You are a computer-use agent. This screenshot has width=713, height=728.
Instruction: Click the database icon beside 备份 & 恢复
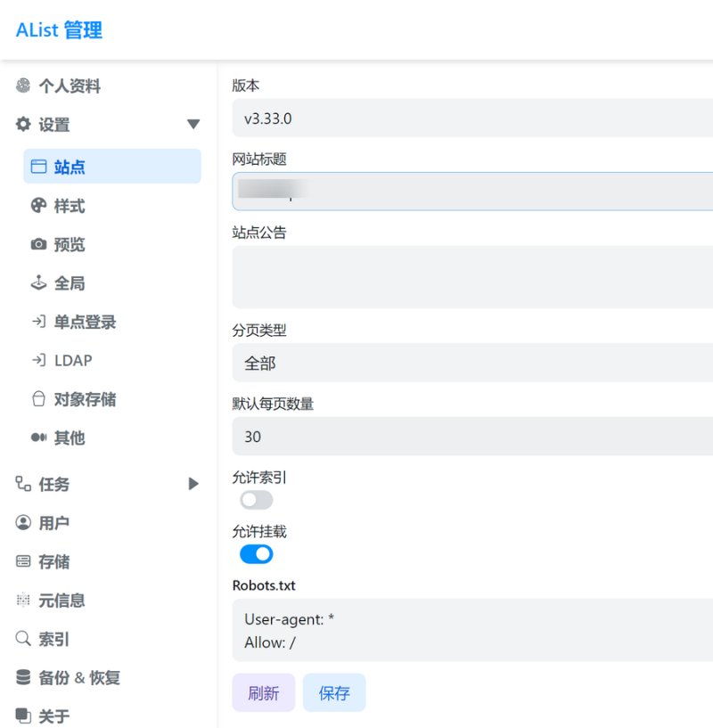point(23,677)
